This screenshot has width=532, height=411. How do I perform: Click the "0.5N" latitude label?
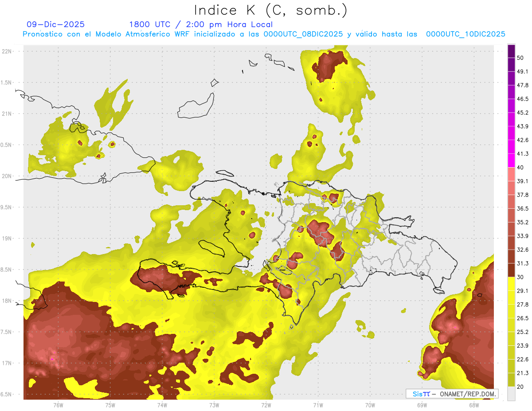(x=7, y=145)
